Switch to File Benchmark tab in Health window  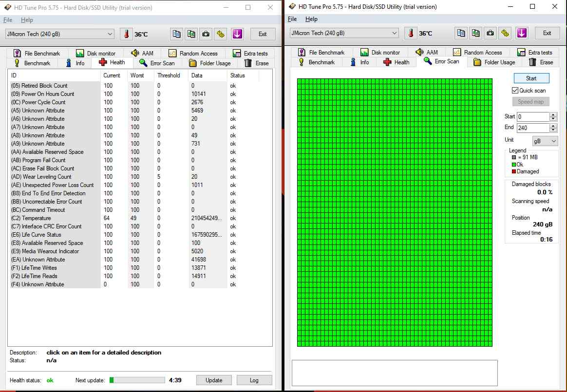[37, 53]
